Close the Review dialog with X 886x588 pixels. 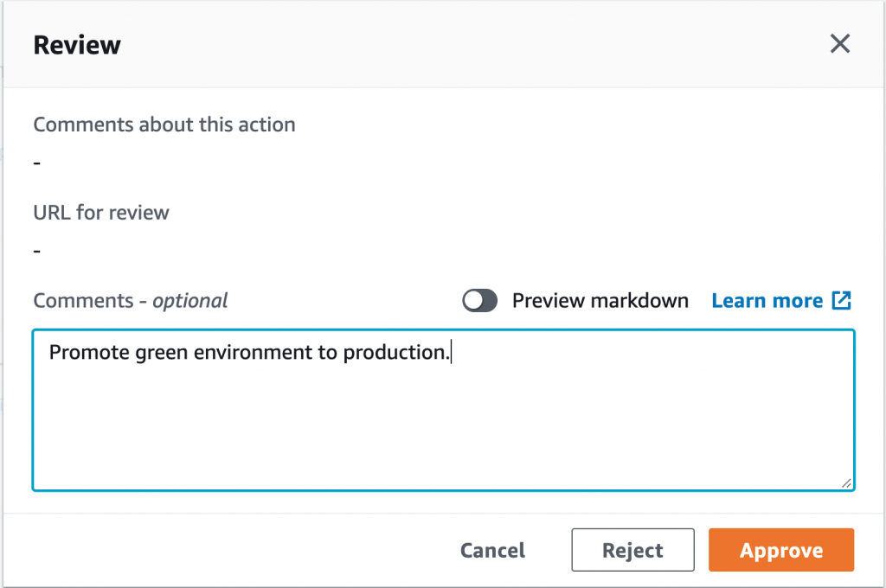[x=839, y=44]
